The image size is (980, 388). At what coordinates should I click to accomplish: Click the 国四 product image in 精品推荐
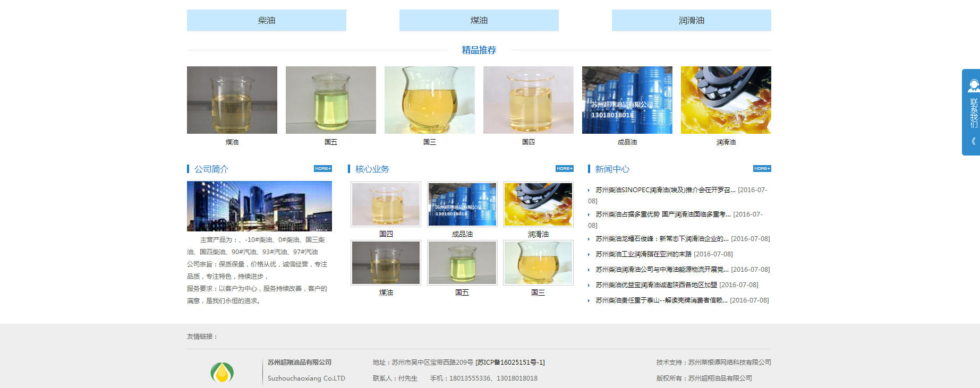(529, 100)
